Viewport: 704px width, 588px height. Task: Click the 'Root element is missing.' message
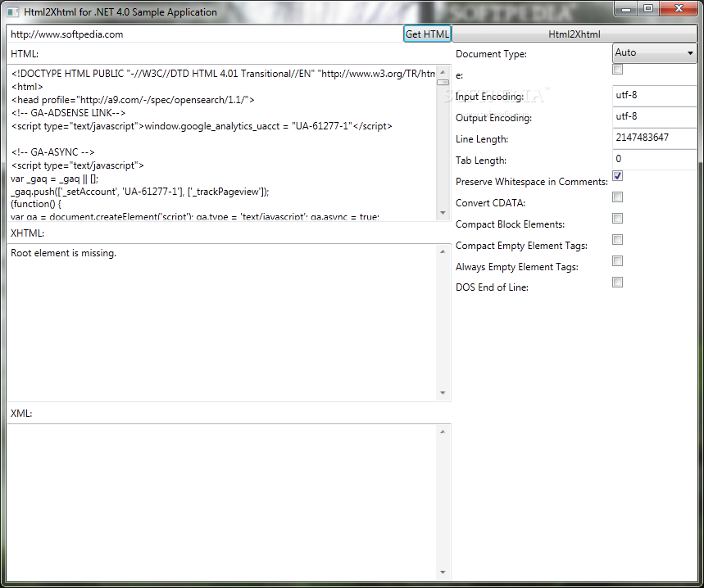click(x=63, y=253)
